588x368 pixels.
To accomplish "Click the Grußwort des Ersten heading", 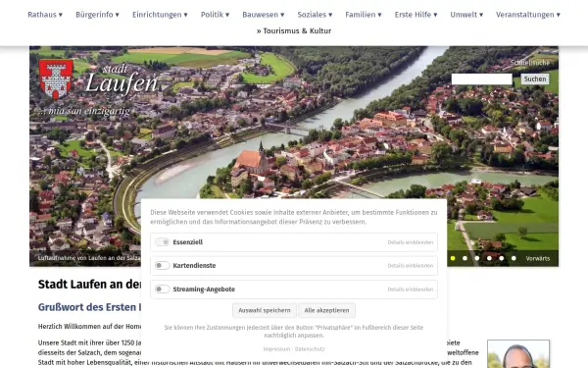I will [89, 307].
